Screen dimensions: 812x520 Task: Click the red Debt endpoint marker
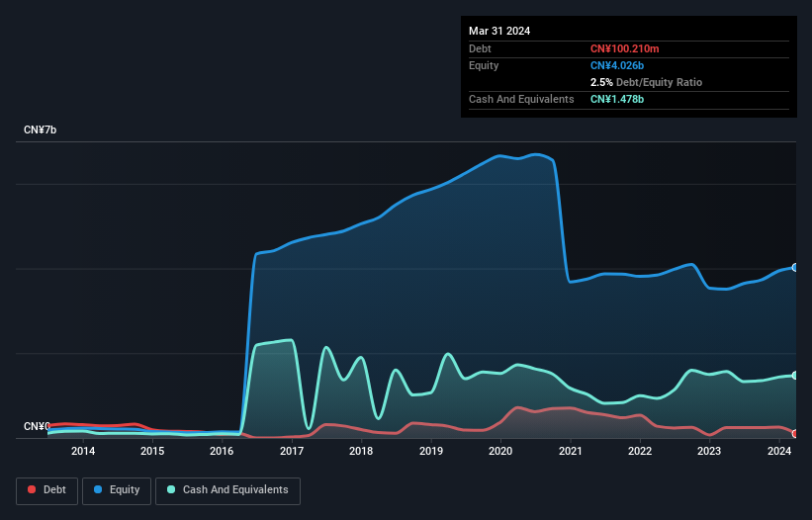tap(795, 434)
